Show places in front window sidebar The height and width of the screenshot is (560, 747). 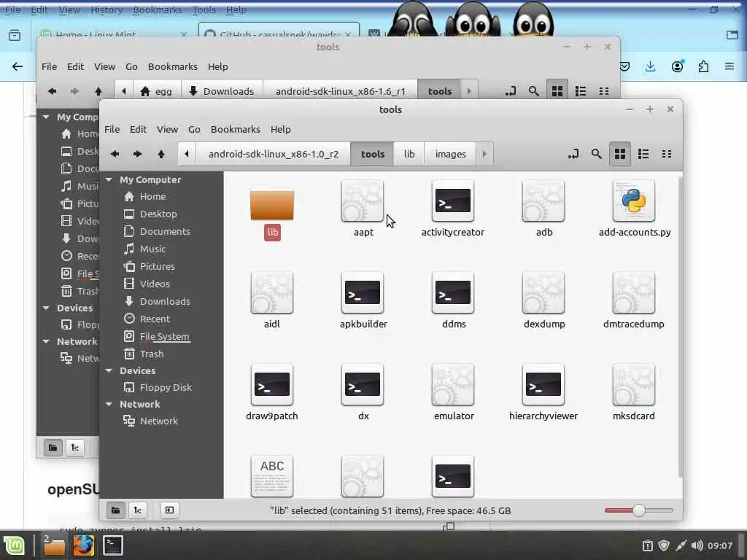[x=116, y=510]
